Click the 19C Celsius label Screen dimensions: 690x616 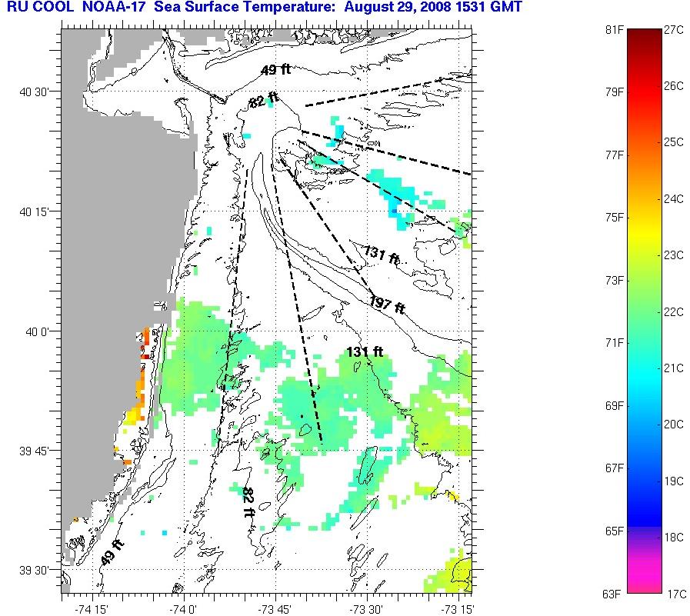674,481
